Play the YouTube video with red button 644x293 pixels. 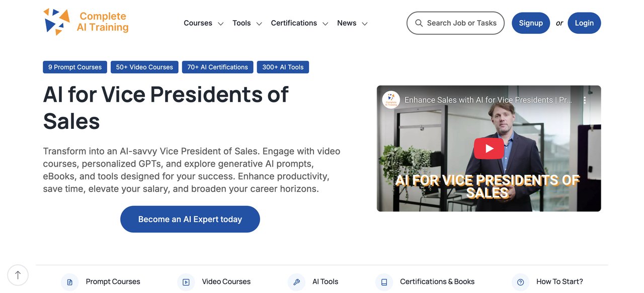coord(489,149)
